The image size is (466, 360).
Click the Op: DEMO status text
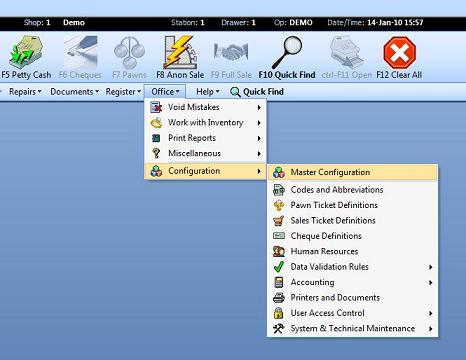pyautogui.click(x=293, y=23)
